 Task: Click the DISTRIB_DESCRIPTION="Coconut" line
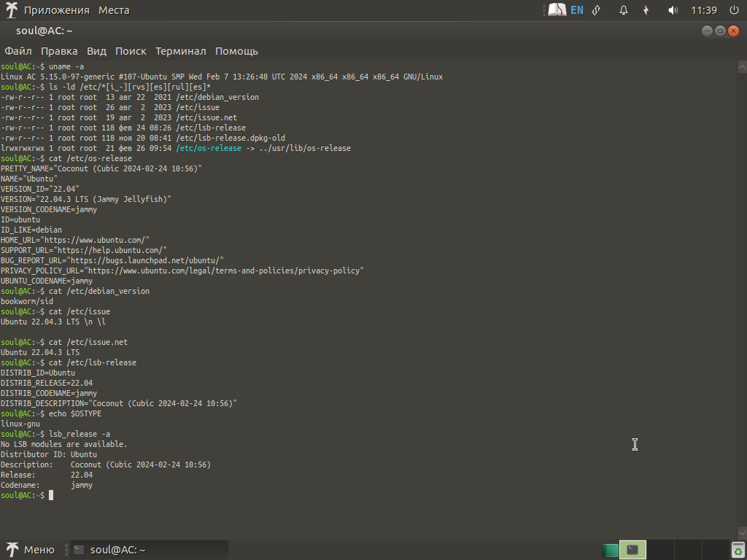pyautogui.click(x=119, y=403)
